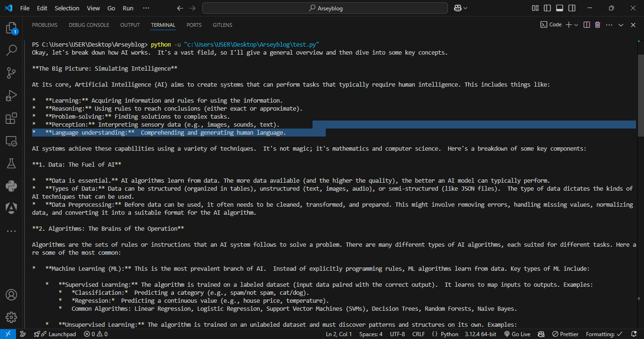Click the Arseyblog command center search box
Viewport: 644px width, 339px height.
click(x=325, y=8)
